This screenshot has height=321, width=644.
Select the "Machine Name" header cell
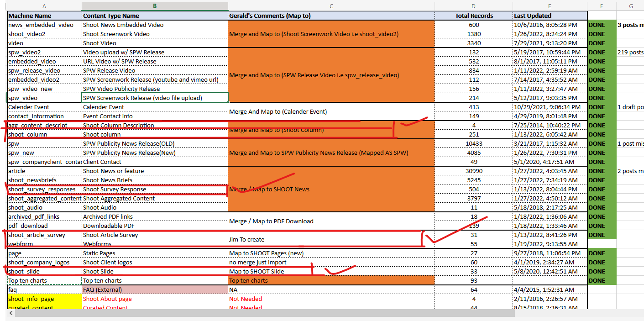pos(44,16)
